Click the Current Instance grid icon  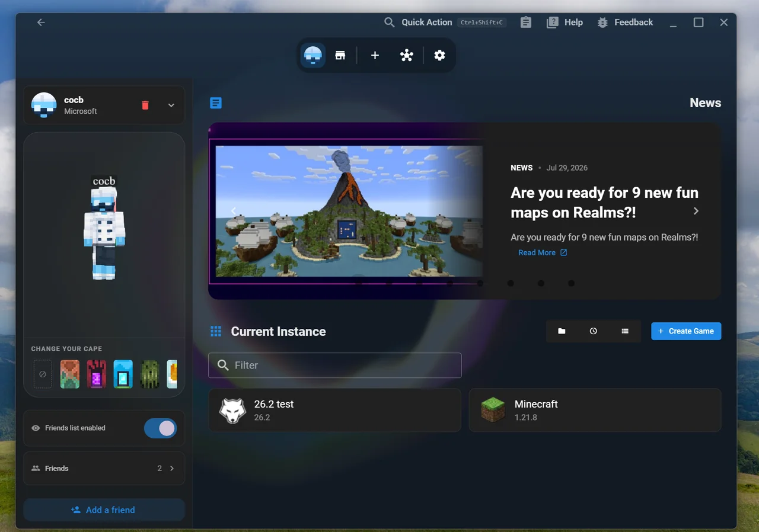(216, 332)
